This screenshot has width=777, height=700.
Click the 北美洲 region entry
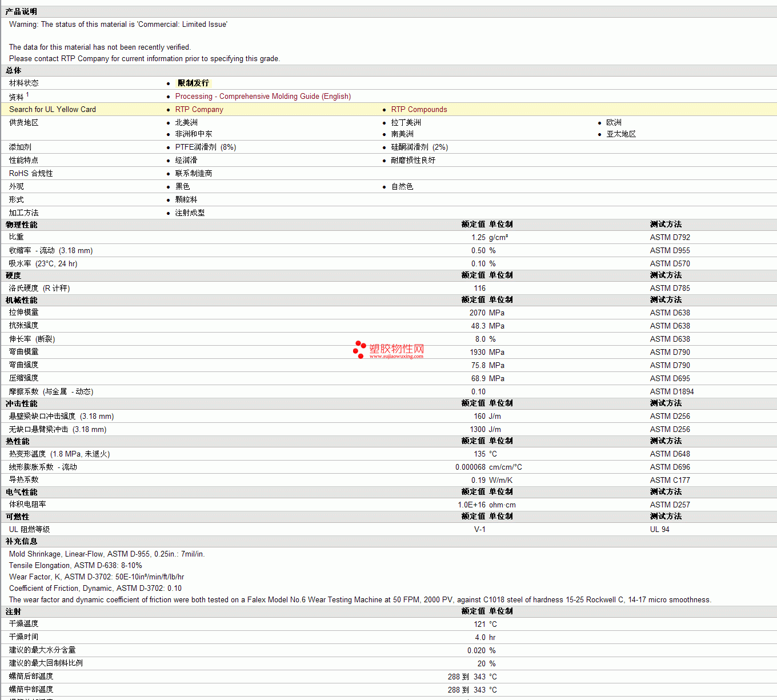[186, 123]
